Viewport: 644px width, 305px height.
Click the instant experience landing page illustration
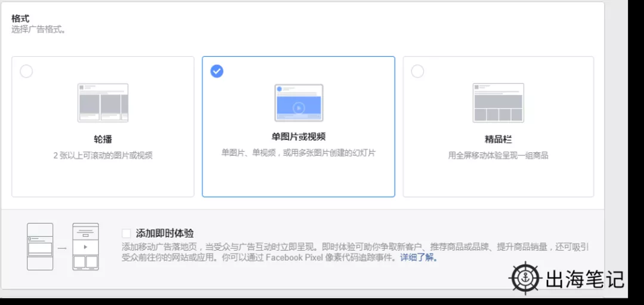pyautogui.click(x=85, y=247)
